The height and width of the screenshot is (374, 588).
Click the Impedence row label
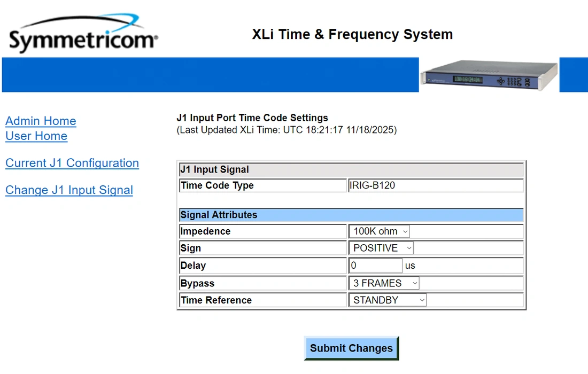(205, 231)
